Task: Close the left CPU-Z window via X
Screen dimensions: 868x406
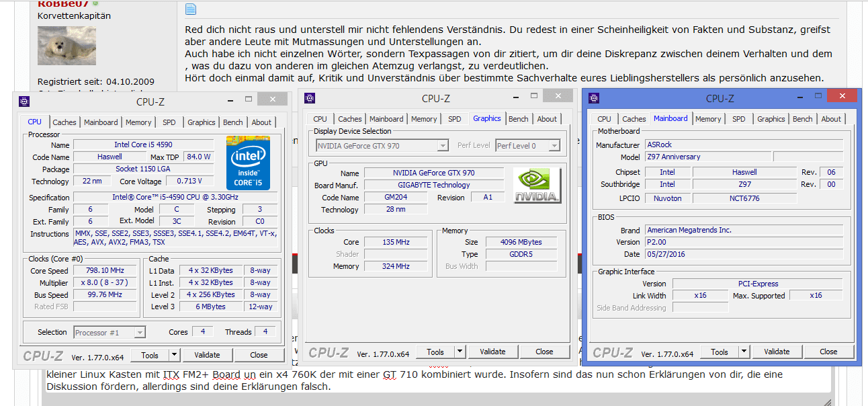Action: pyautogui.click(x=273, y=99)
